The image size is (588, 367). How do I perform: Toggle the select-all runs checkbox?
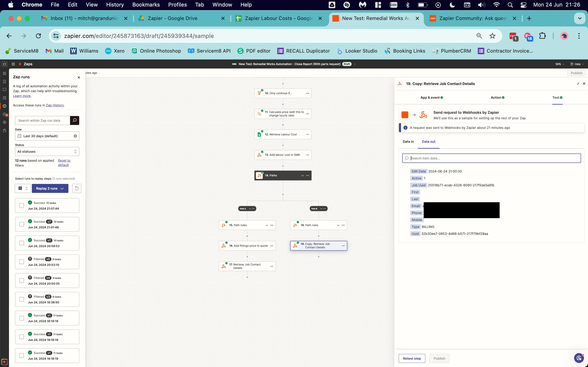click(20, 188)
